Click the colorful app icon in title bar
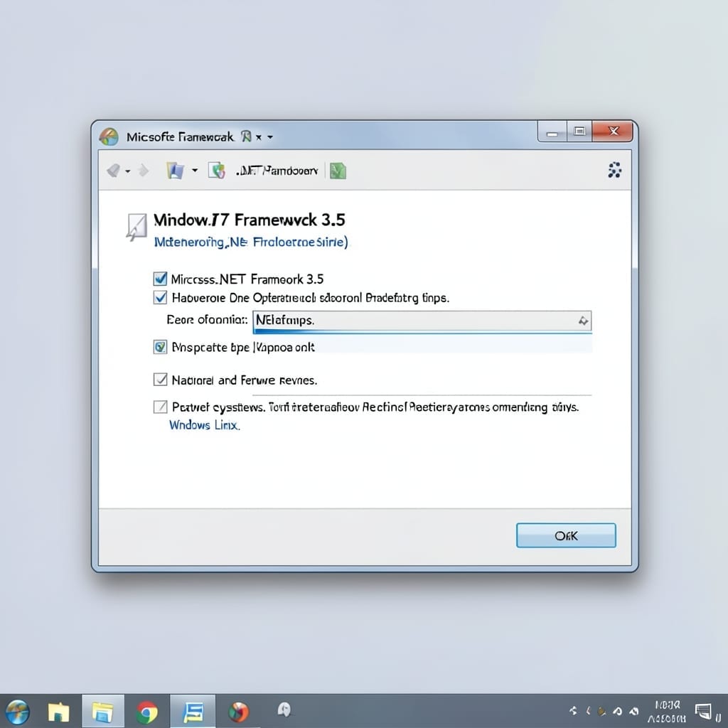The height and width of the screenshot is (728, 728). [x=109, y=137]
